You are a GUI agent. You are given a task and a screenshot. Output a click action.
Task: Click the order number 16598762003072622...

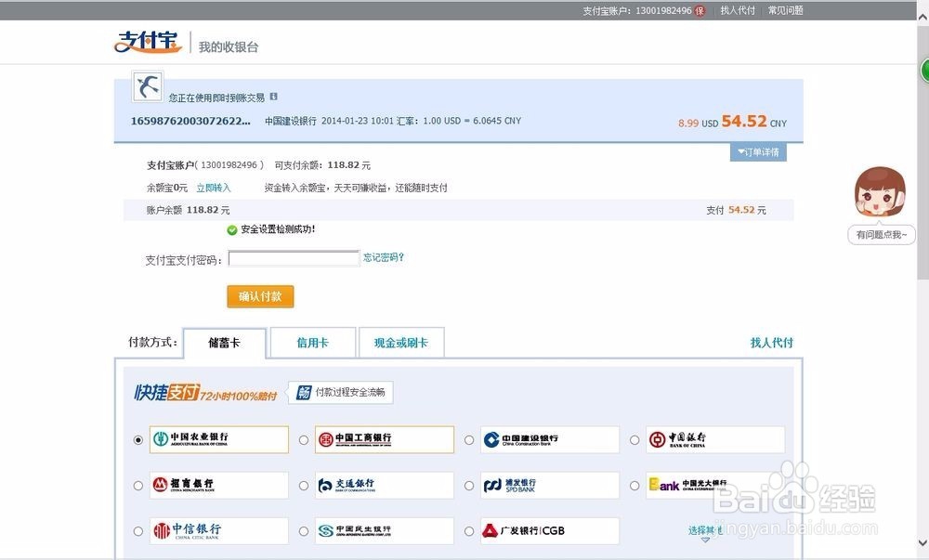coord(190,121)
